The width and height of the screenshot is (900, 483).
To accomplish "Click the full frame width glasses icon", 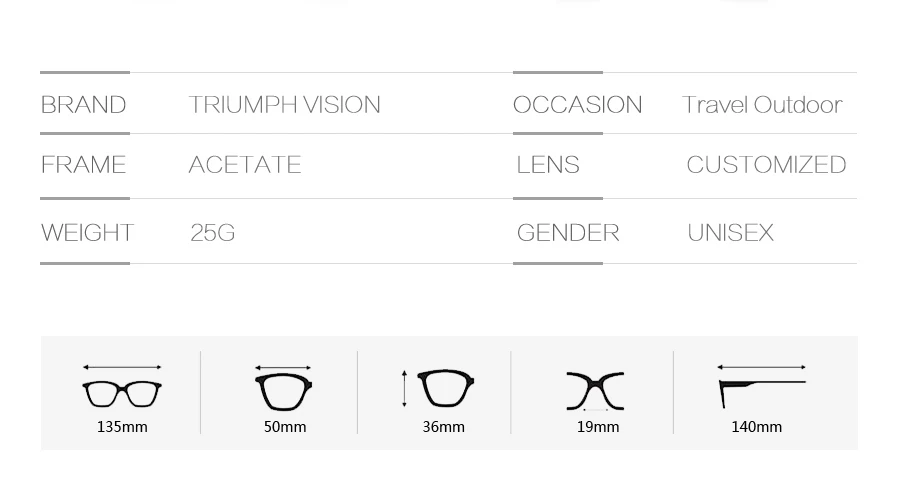I will pyautogui.click(x=122, y=393).
